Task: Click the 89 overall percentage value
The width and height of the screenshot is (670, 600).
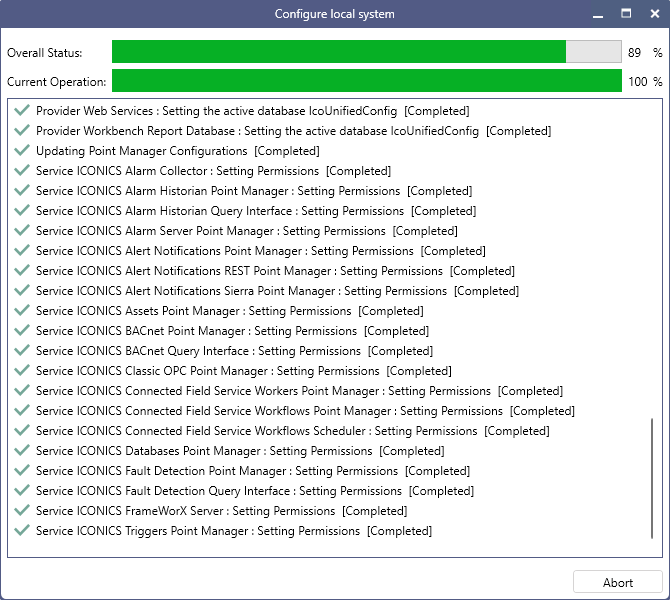Action: (634, 53)
